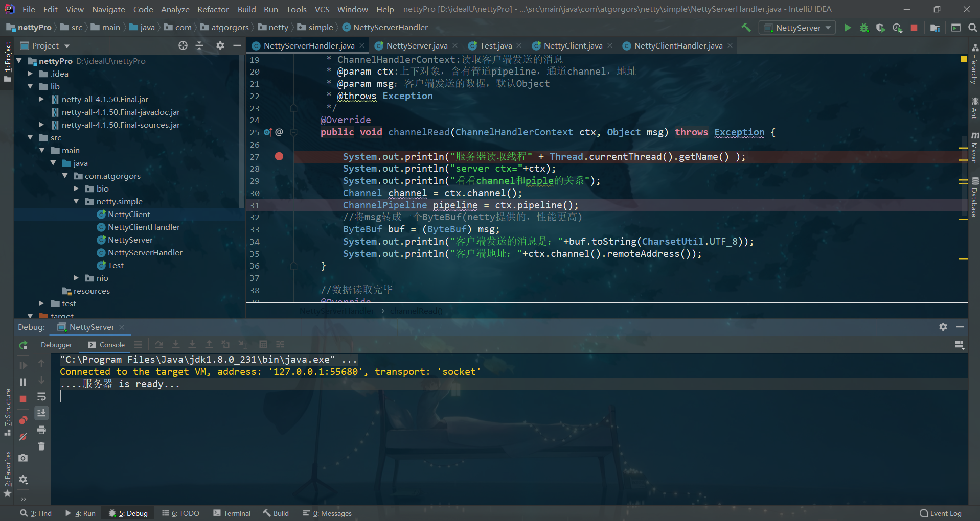Open the 6: TODO tool window
The image size is (980, 521).
pos(180,513)
